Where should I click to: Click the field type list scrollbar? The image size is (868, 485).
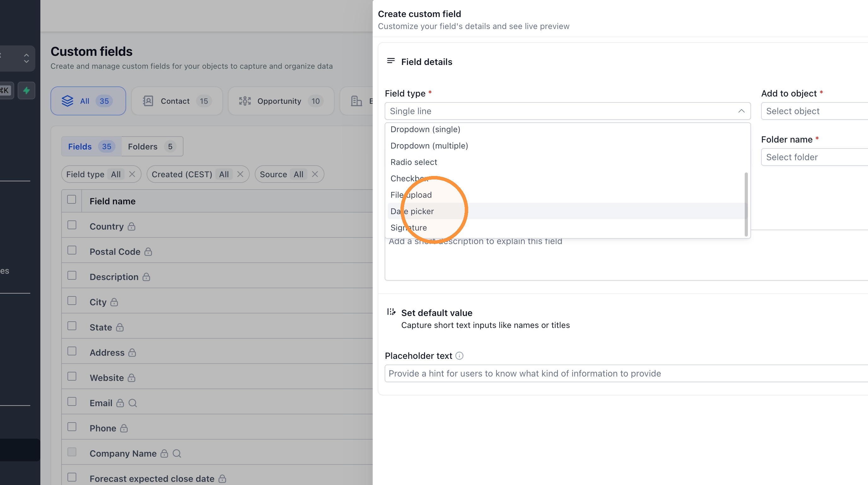coord(746,205)
